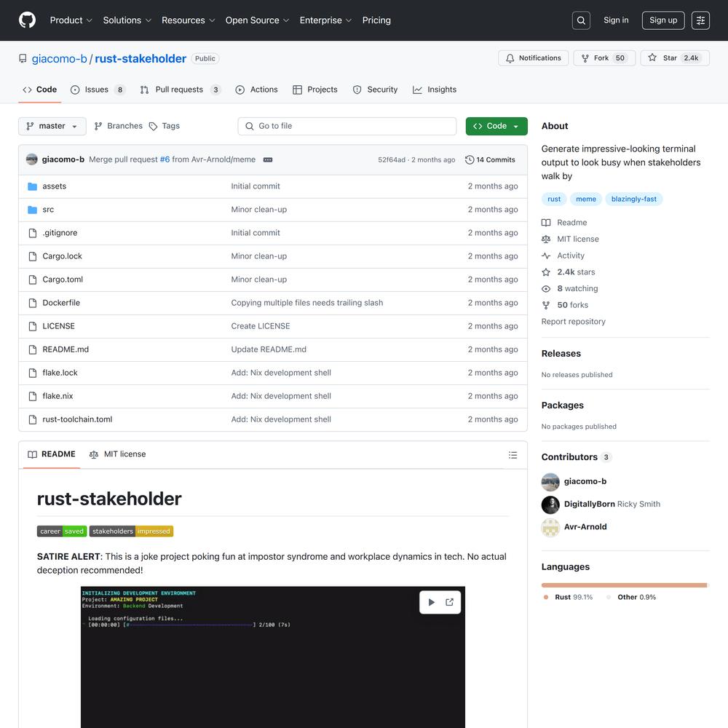Image resolution: width=728 pixels, height=728 pixels.
Task: Click giacomo-b avatar in latest commit row
Action: coord(31,159)
